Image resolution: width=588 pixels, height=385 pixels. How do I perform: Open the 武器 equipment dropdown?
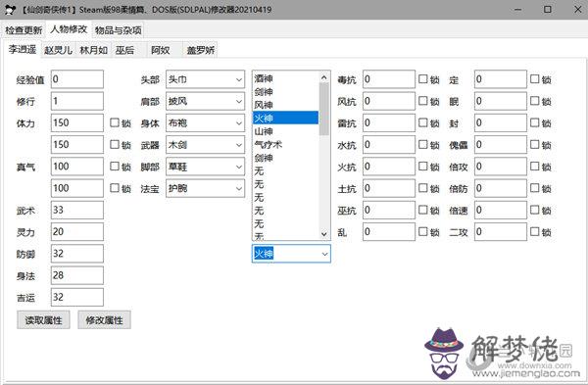(205, 145)
